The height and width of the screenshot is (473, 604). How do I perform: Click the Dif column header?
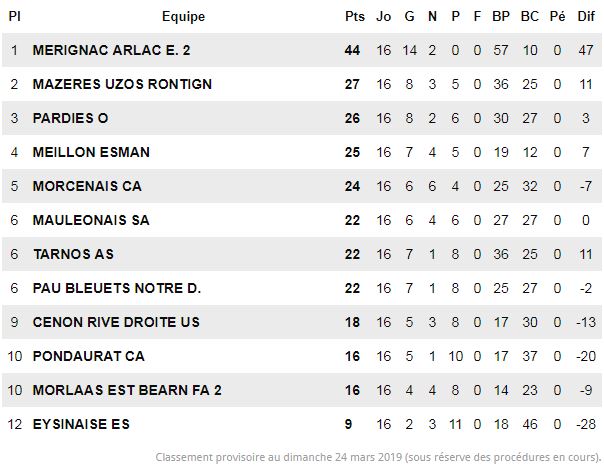click(586, 17)
